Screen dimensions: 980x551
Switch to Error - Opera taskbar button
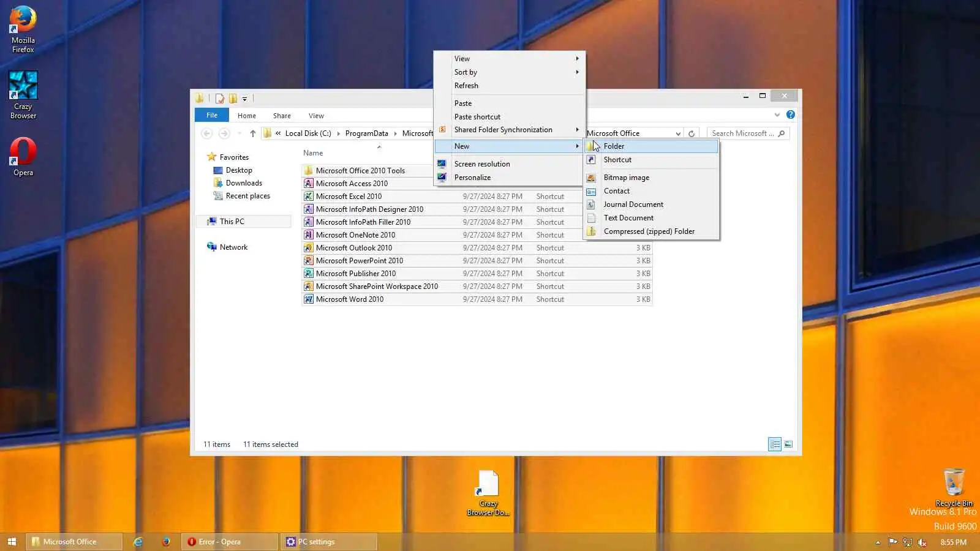(x=230, y=542)
